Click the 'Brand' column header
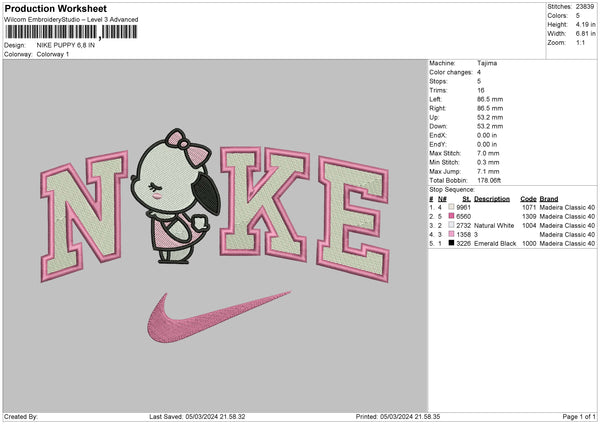 [549, 199]
